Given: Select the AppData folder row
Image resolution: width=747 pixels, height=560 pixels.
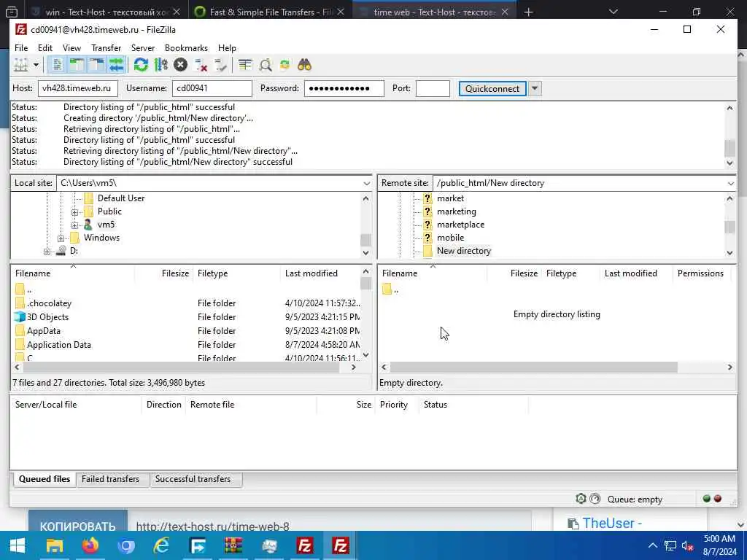Looking at the screenshot, I should (187, 331).
